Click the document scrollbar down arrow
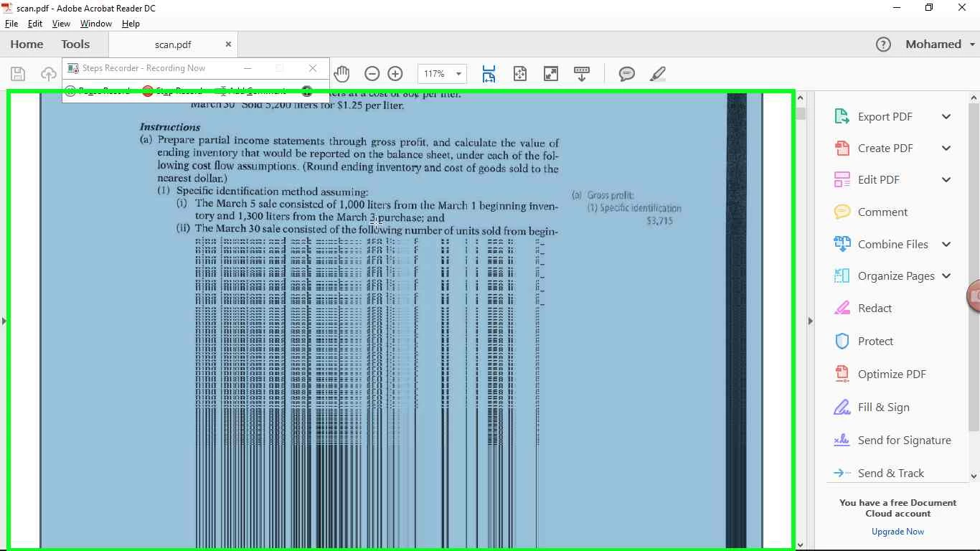Image resolution: width=980 pixels, height=551 pixels. click(x=801, y=545)
